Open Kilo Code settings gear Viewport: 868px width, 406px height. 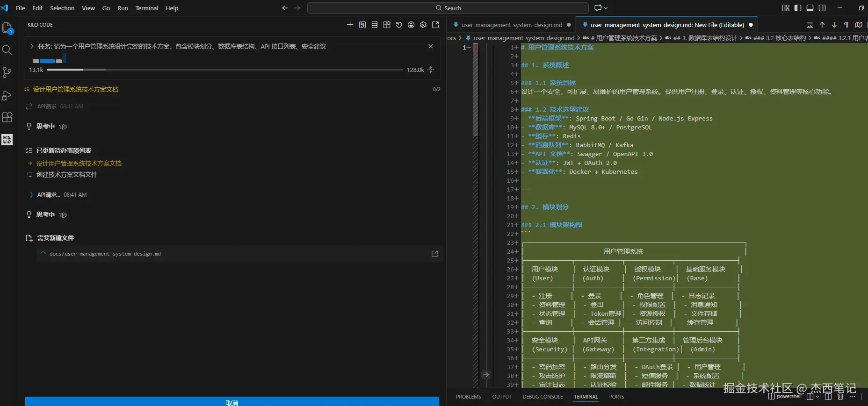click(x=423, y=25)
